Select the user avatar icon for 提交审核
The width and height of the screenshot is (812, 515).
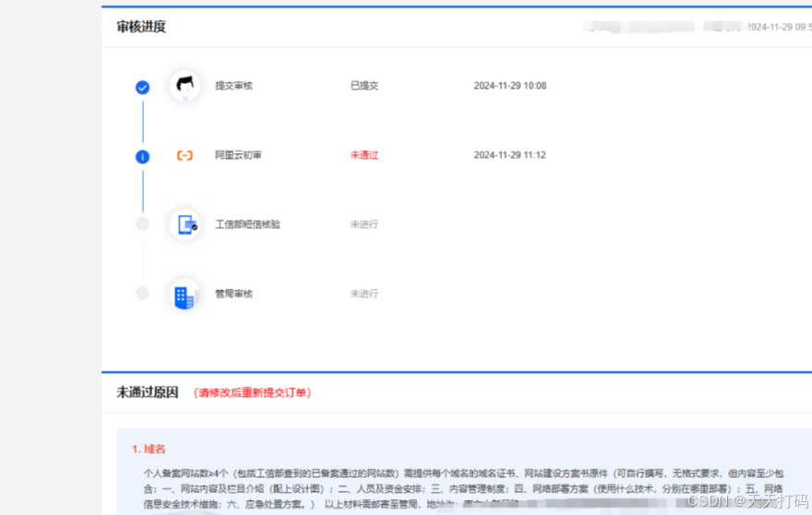(185, 86)
